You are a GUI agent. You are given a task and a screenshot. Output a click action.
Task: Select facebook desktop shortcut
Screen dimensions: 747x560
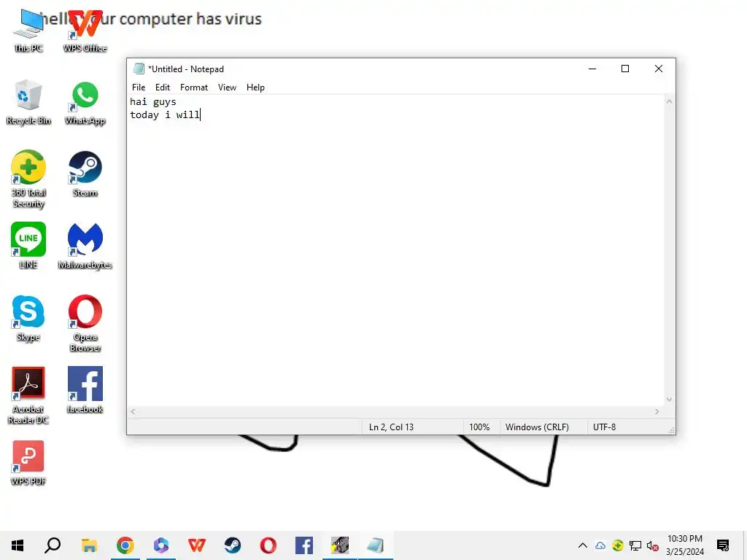click(85, 390)
